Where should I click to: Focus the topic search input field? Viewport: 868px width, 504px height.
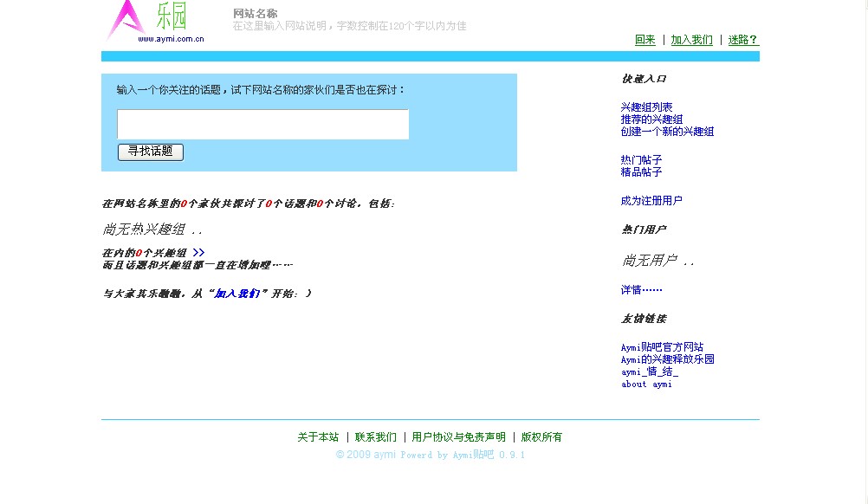pyautogui.click(x=263, y=125)
